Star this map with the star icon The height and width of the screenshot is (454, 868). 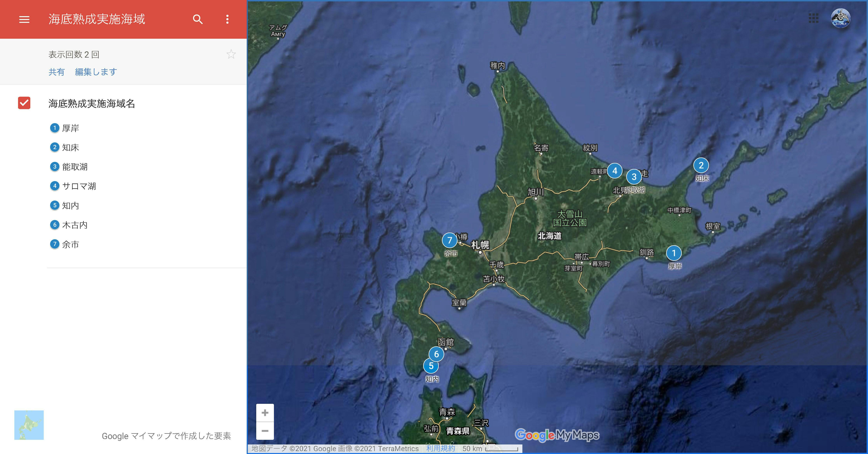click(231, 54)
